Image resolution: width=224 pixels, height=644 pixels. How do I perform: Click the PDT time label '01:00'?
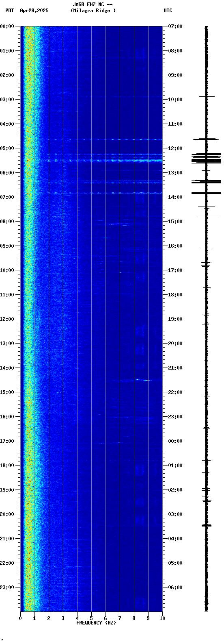[7, 51]
